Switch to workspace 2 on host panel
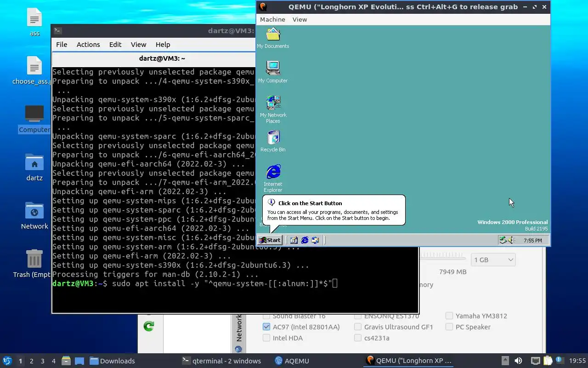This screenshot has height=368, width=588. (x=31, y=361)
